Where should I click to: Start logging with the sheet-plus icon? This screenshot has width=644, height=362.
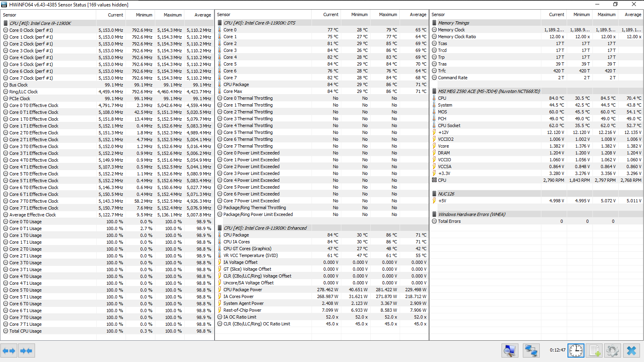[x=594, y=351]
